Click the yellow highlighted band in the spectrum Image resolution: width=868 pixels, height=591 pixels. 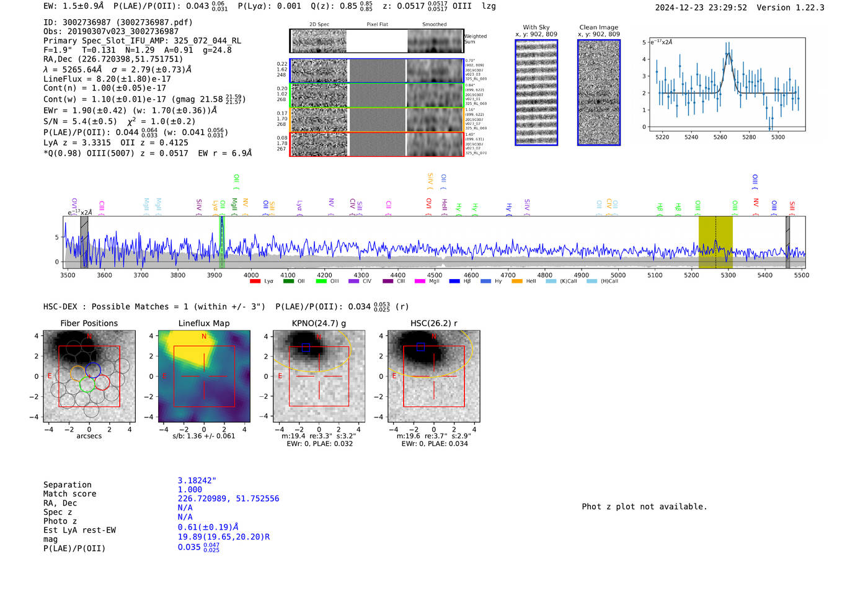click(x=715, y=242)
